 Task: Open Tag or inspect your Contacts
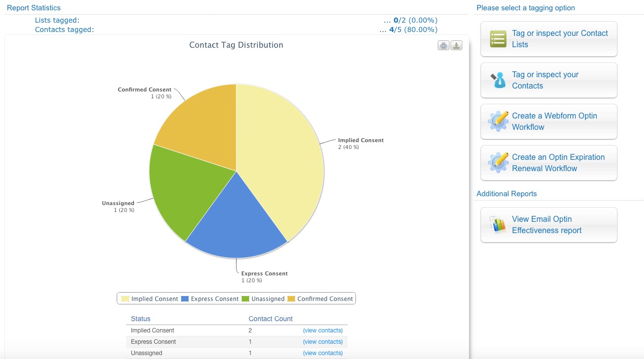pos(548,80)
